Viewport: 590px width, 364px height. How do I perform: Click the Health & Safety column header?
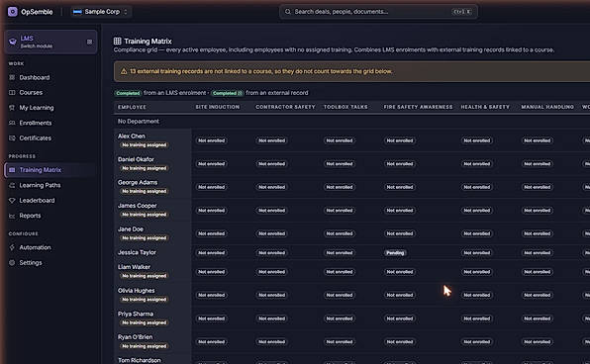click(x=485, y=107)
